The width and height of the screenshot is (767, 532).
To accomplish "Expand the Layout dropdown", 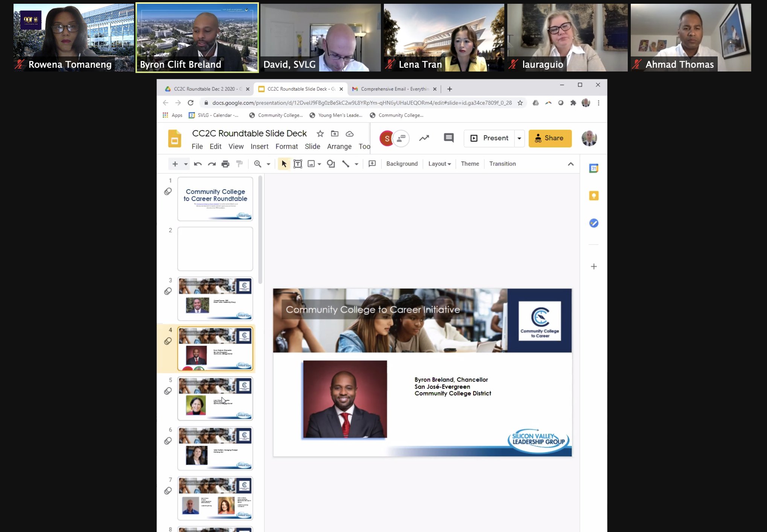I will click(439, 164).
